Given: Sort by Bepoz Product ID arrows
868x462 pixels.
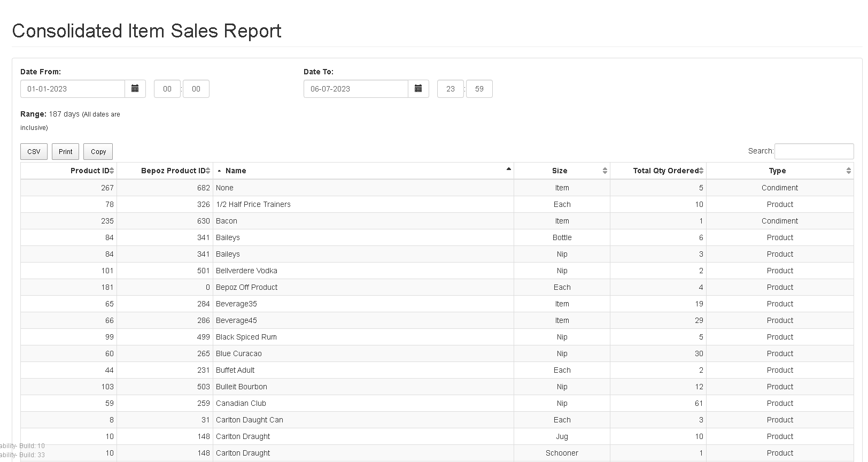Looking at the screenshot, I should coord(208,171).
